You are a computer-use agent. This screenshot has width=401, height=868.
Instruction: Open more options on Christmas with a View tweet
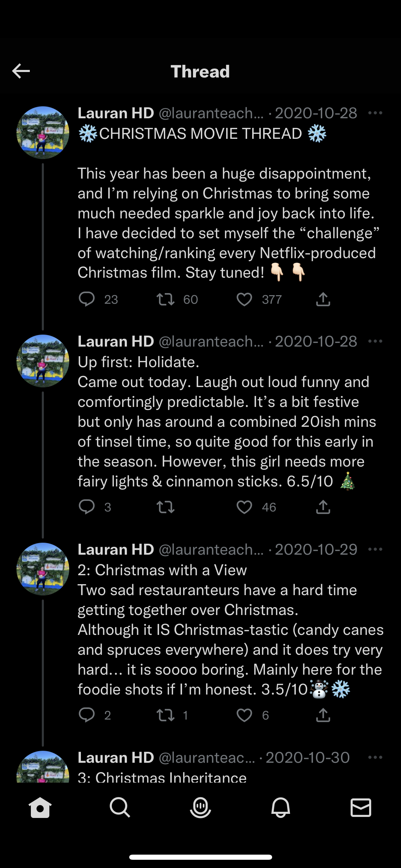coord(375,550)
